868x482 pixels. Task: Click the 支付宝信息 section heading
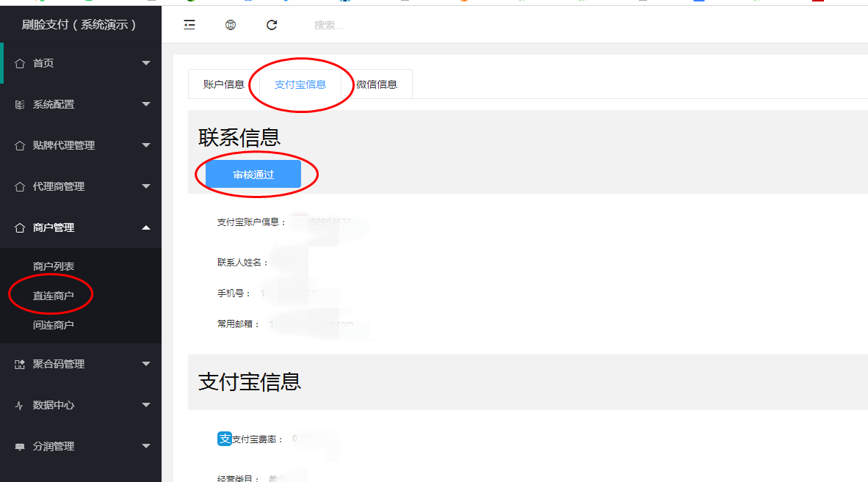click(x=250, y=382)
